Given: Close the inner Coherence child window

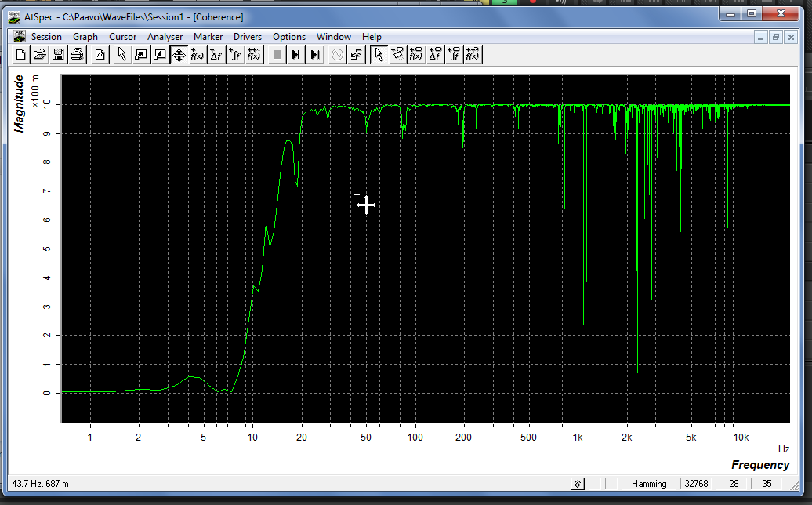Looking at the screenshot, I should coord(791,38).
